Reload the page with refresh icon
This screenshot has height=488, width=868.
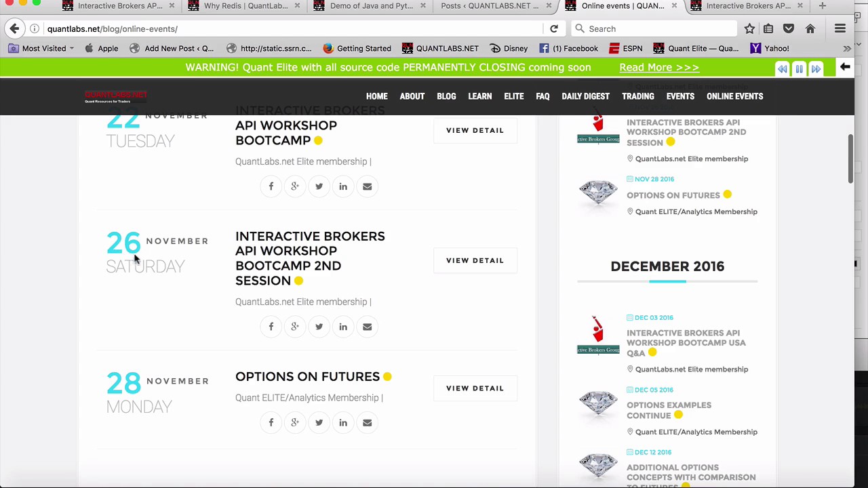tap(554, 28)
